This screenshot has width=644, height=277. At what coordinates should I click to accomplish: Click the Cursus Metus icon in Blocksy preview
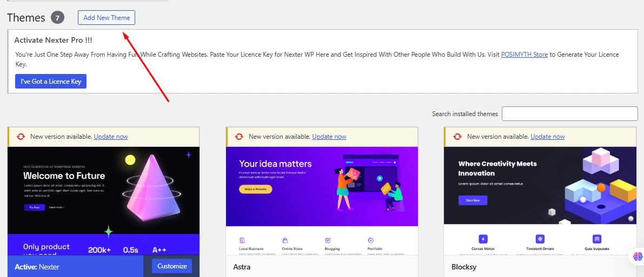point(483,239)
